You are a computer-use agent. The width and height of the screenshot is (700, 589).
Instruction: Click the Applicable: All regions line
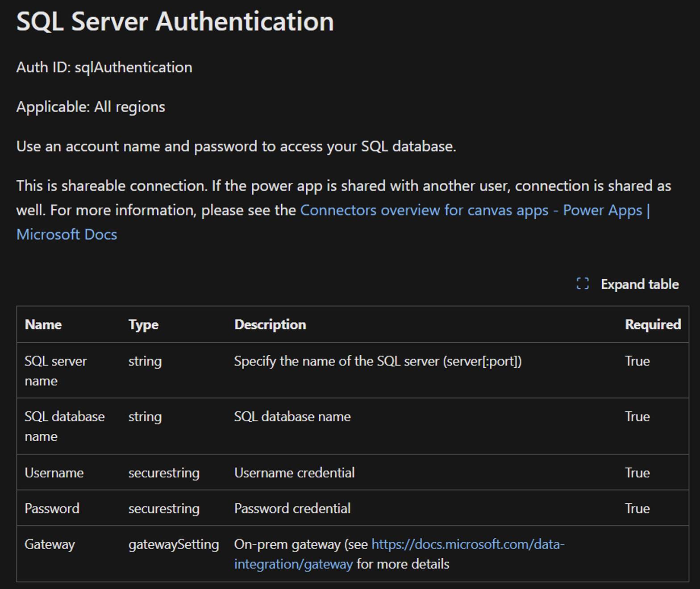(91, 107)
